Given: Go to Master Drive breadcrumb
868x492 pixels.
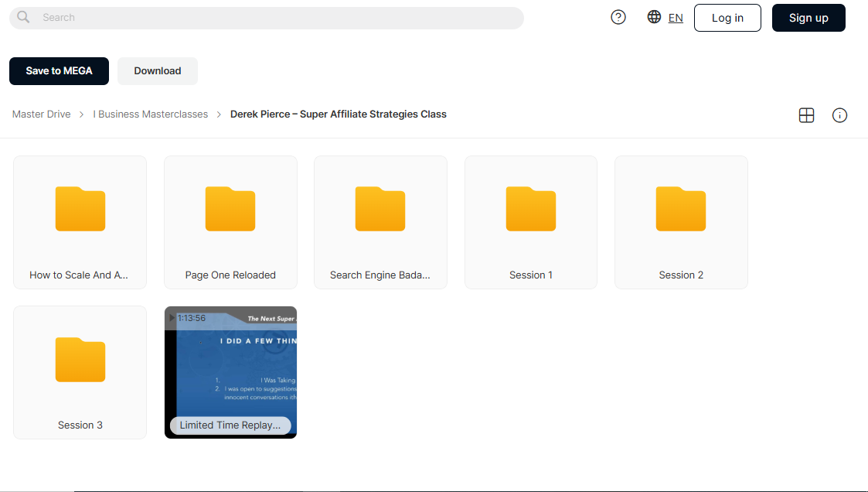Looking at the screenshot, I should pos(42,114).
